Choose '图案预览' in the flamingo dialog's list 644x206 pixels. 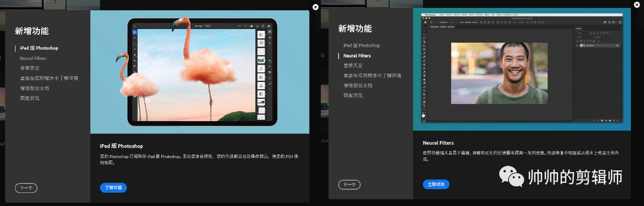(30, 98)
